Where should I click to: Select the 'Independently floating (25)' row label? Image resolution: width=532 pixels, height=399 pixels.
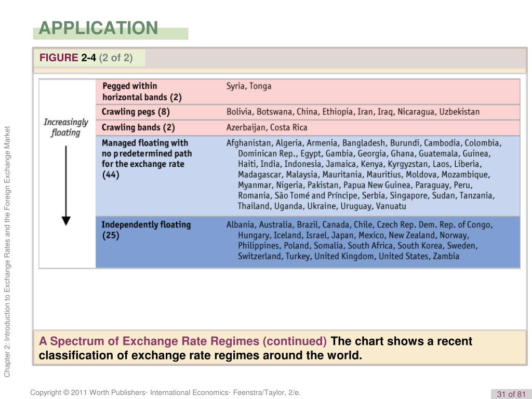click(x=146, y=230)
